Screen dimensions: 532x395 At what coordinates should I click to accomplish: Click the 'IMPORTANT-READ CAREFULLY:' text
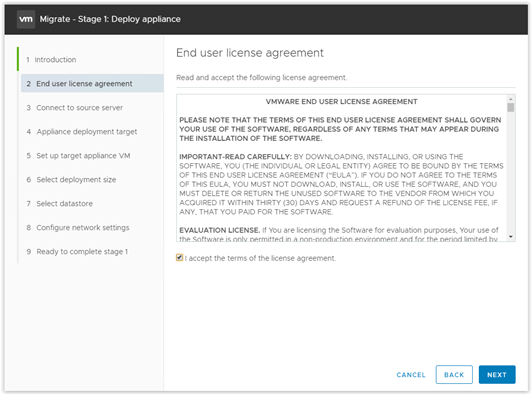click(235, 157)
